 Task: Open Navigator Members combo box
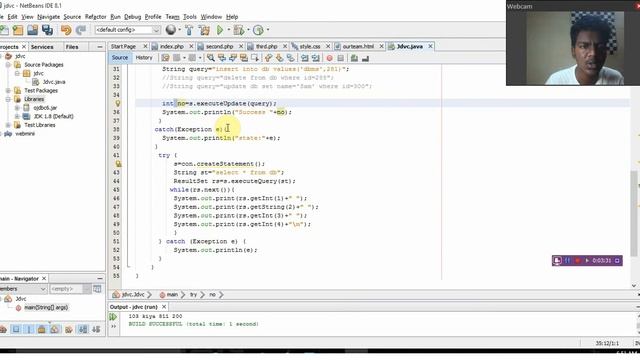pos(23,289)
